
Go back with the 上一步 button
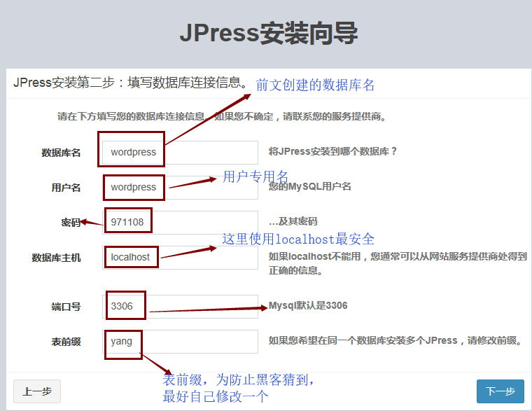point(37,391)
